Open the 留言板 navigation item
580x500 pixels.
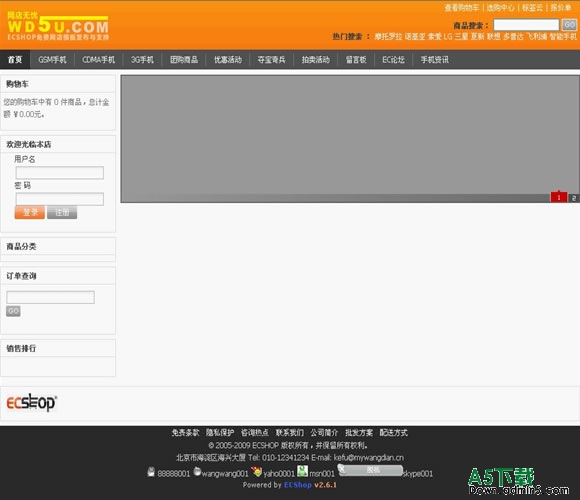[x=356, y=60]
